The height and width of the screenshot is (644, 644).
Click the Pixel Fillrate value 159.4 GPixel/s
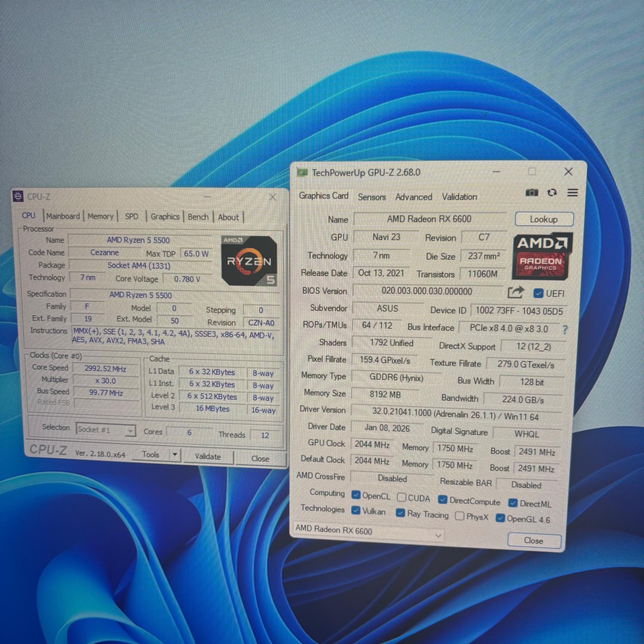(385, 360)
